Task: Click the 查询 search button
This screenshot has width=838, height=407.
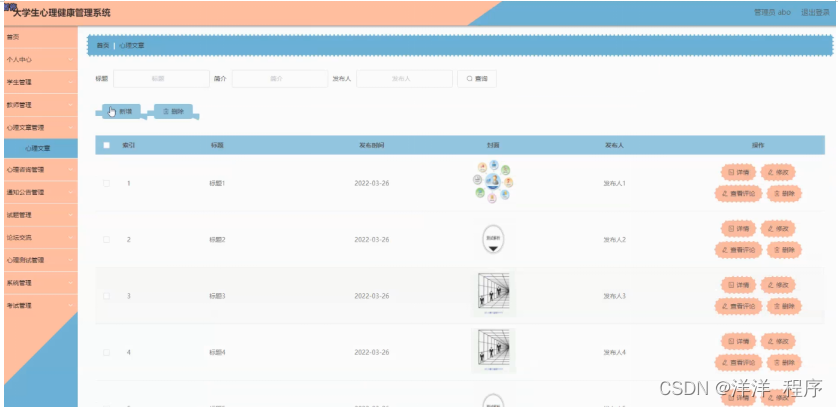Action: click(477, 79)
